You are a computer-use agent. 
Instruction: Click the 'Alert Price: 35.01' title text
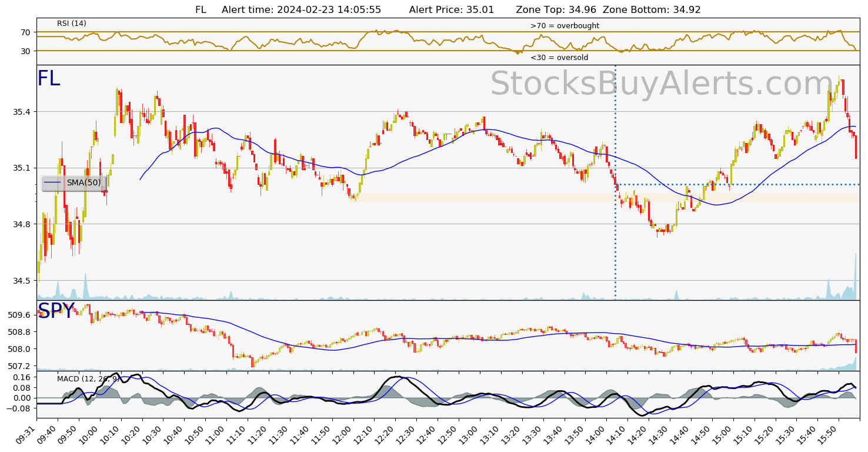[x=452, y=10]
